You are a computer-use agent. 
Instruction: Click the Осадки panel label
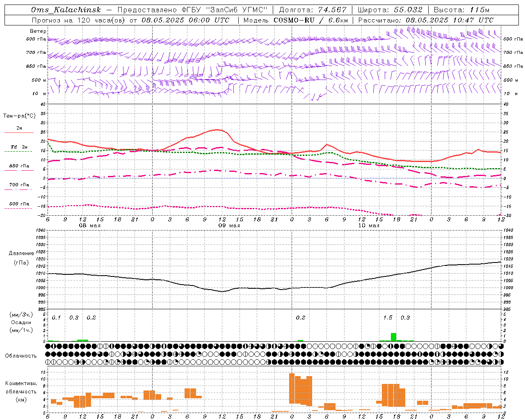click(21, 322)
